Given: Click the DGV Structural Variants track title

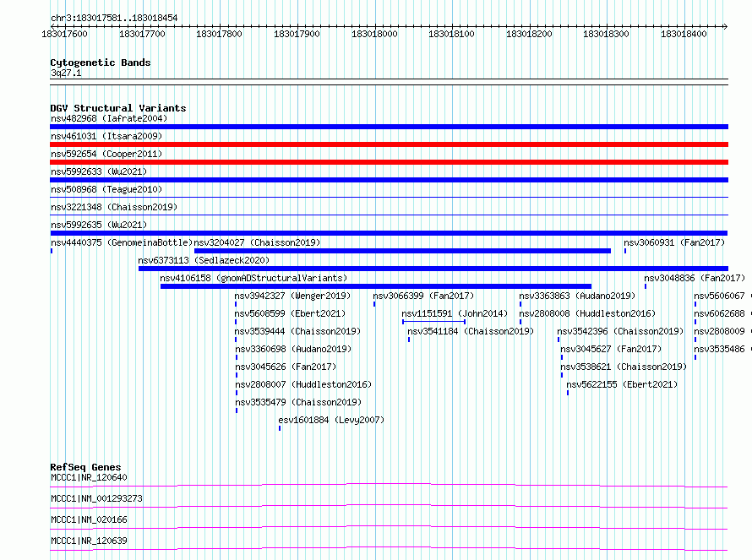Looking at the screenshot, I should (x=118, y=108).
